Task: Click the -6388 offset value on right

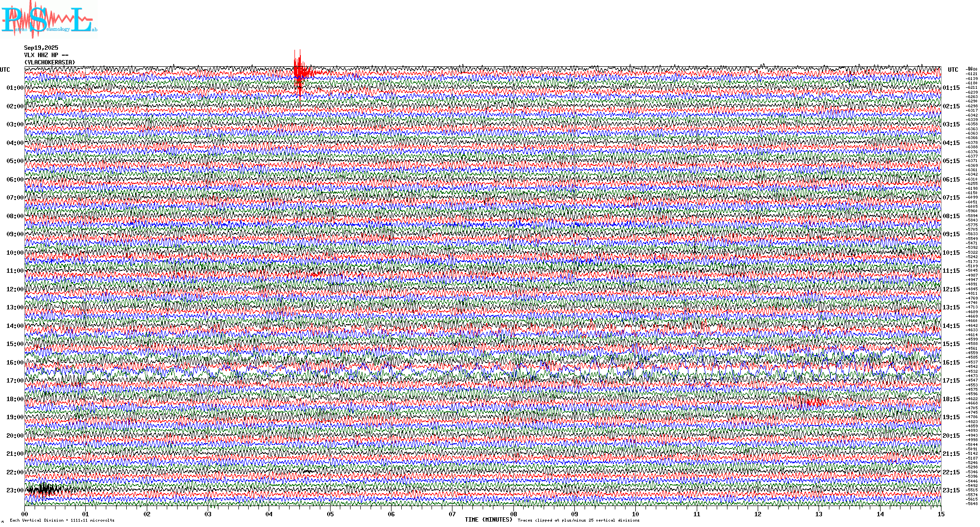Action: coord(972,147)
